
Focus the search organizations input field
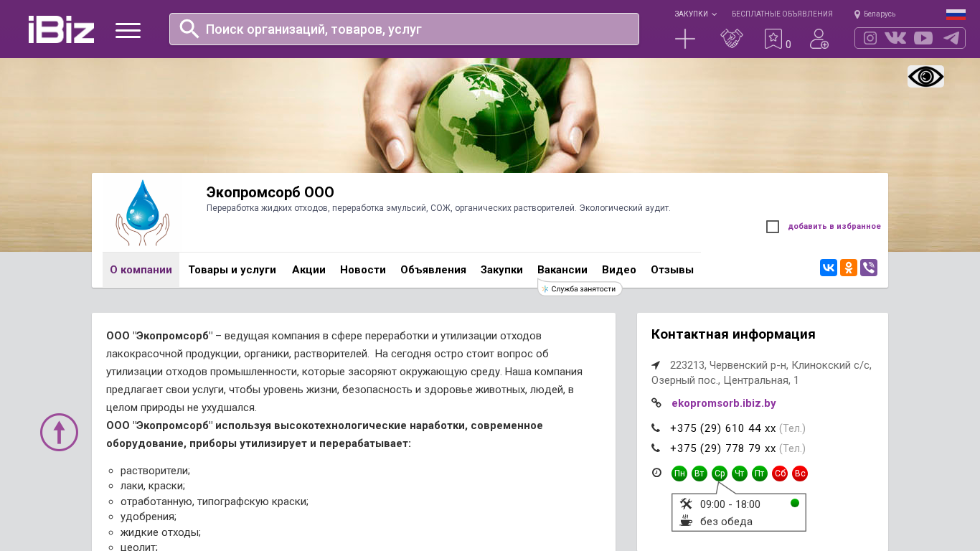[404, 29]
